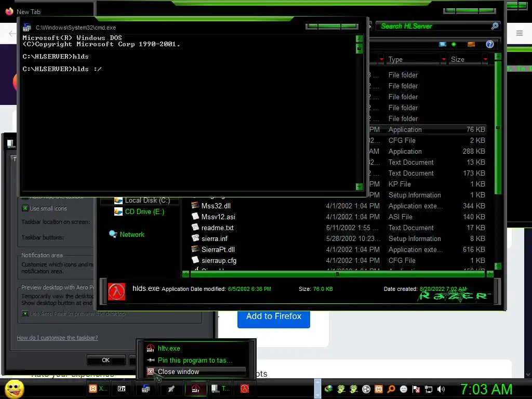Click the volume speaker tray icon
This screenshot has height=399, width=532.
tap(441, 389)
